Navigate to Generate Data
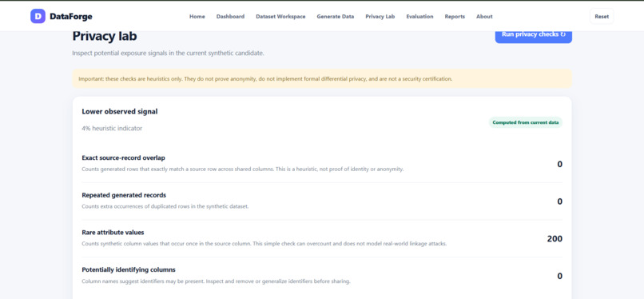Image resolution: width=644 pixels, height=299 pixels. pos(335,17)
